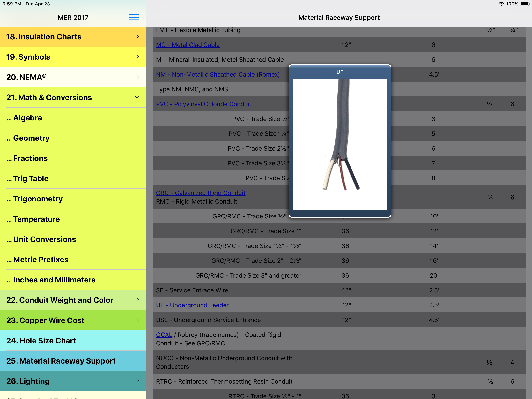Expand the Copper Wire Cost chevron
Viewport: 532px width, 399px height.
137,320
